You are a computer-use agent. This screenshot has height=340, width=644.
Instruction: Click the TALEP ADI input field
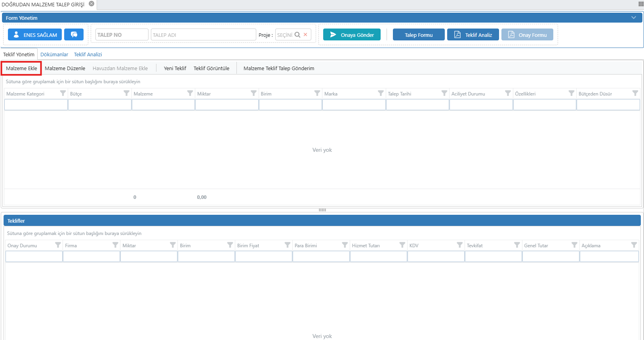coord(203,35)
